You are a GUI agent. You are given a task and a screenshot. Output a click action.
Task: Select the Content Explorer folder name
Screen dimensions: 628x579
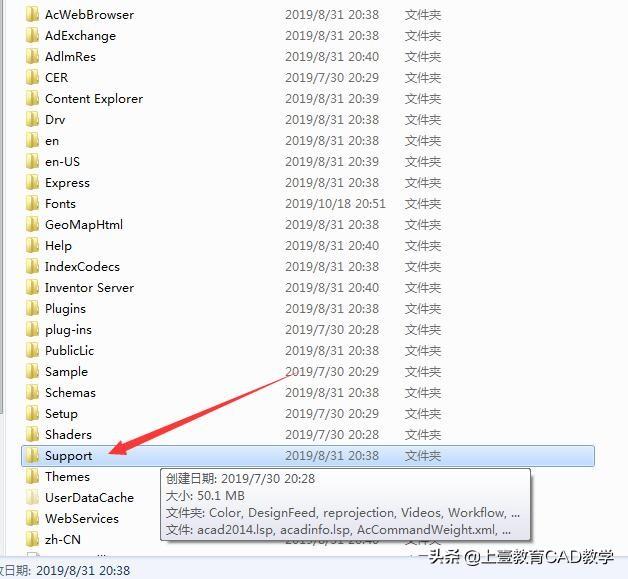click(x=94, y=99)
